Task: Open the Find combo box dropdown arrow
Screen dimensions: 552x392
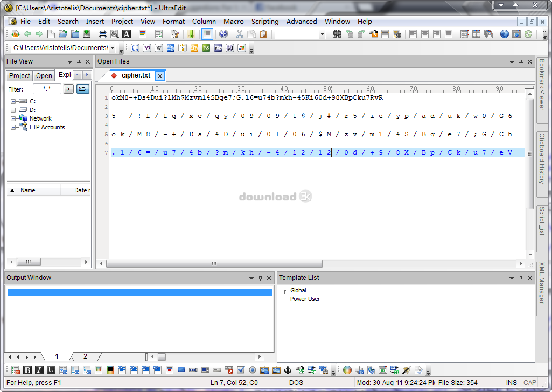Action: (322, 34)
